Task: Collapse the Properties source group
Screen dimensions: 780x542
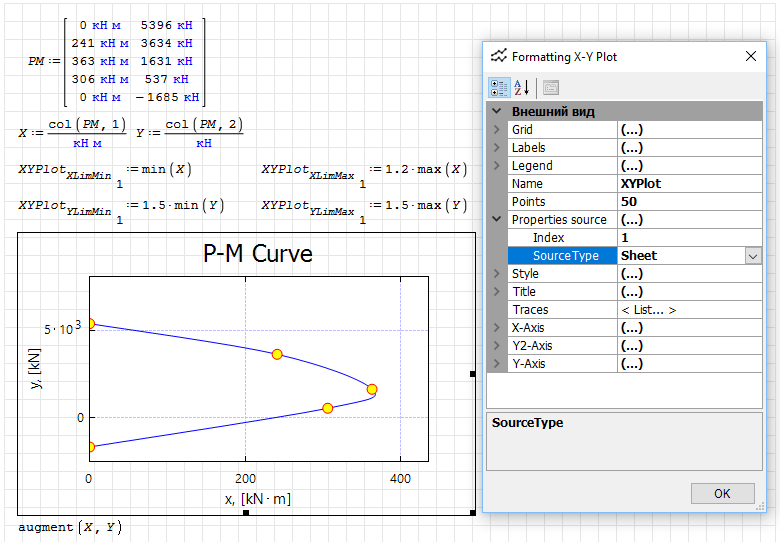Action: [497, 220]
